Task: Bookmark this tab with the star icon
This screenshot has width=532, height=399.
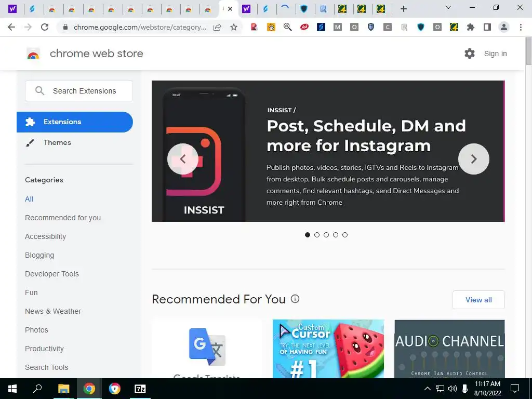Action: (233, 27)
